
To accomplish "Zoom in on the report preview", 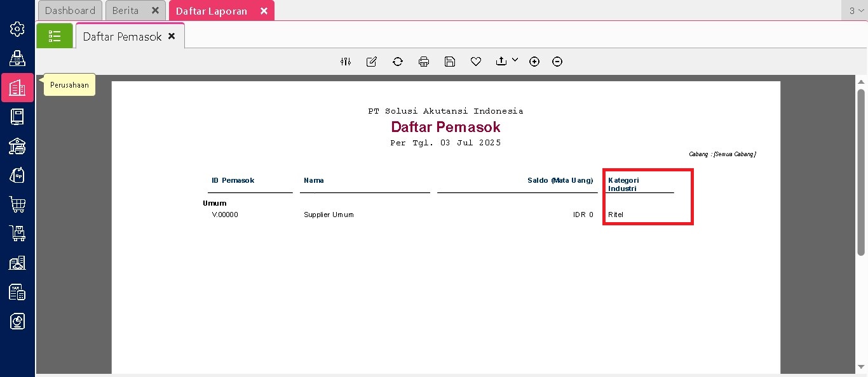I will tap(534, 62).
